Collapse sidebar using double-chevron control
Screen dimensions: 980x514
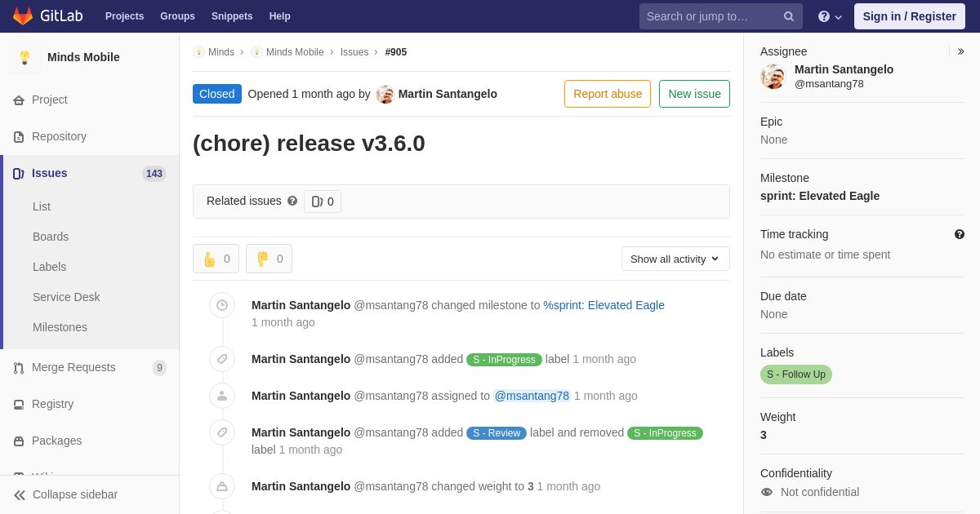pos(20,495)
